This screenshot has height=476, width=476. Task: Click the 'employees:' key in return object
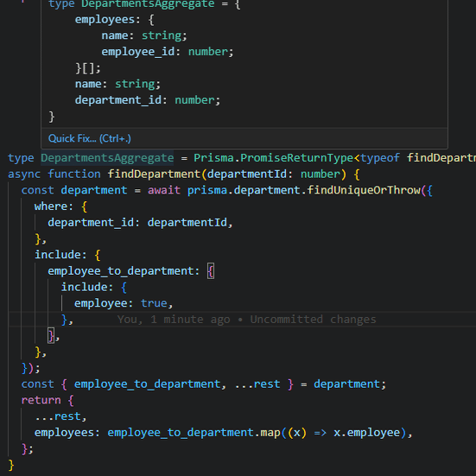point(67,433)
